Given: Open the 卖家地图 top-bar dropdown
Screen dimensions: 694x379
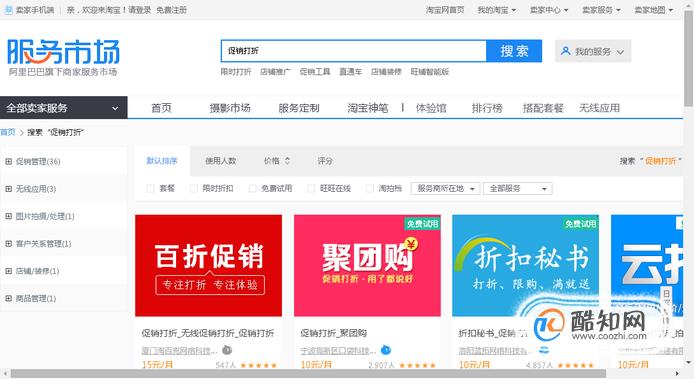Looking at the screenshot, I should click(653, 10).
